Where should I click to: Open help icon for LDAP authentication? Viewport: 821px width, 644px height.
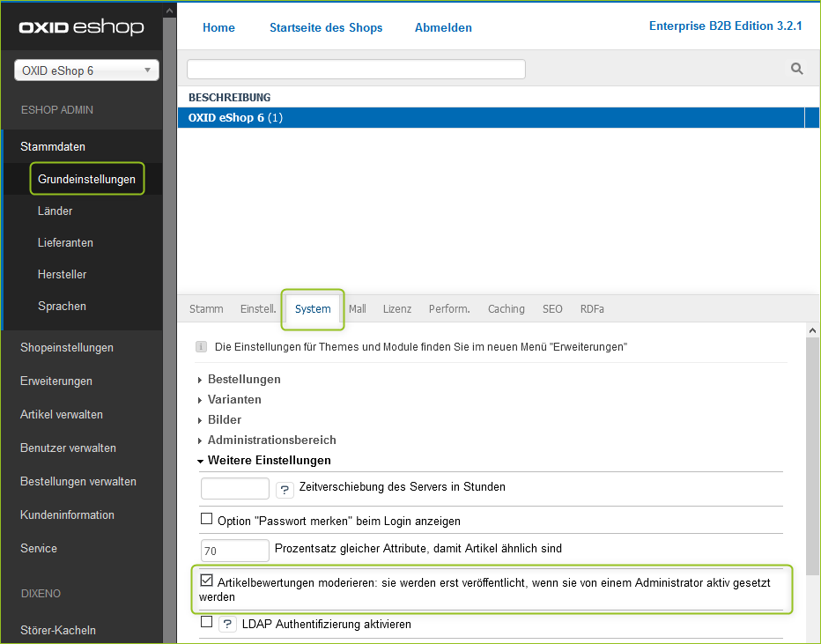pyautogui.click(x=227, y=624)
